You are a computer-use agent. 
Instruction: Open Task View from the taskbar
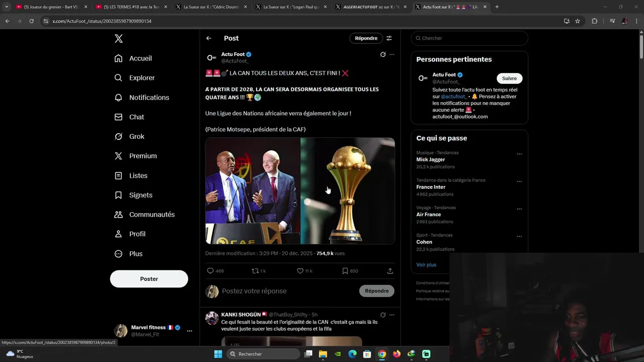point(308,354)
